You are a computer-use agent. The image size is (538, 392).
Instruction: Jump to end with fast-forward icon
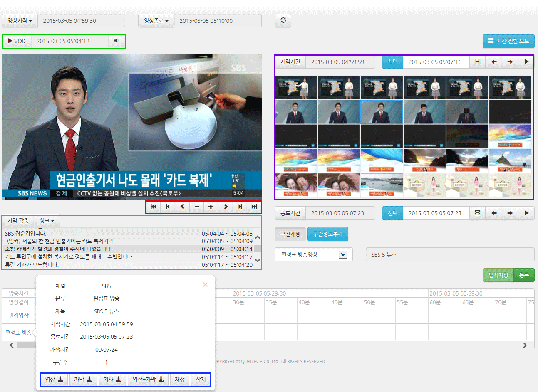(x=254, y=207)
